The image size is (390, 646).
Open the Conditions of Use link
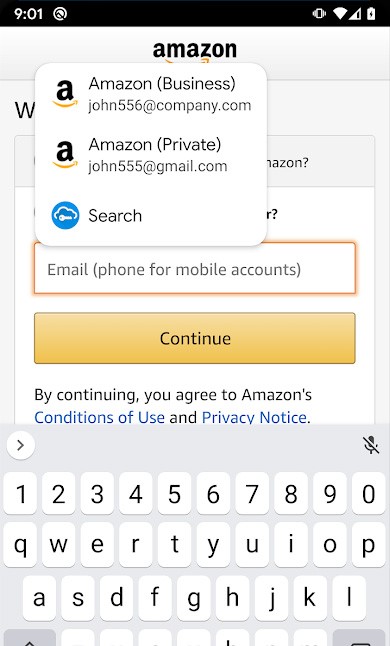click(99, 417)
